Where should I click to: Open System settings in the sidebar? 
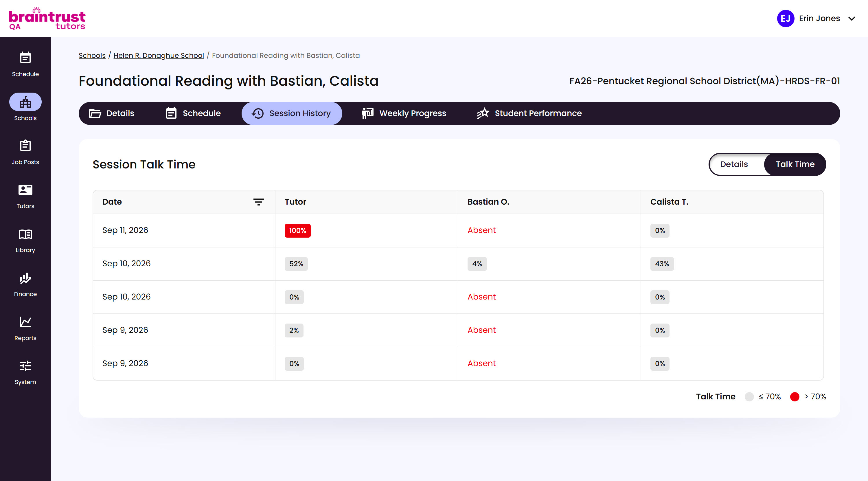point(25,372)
